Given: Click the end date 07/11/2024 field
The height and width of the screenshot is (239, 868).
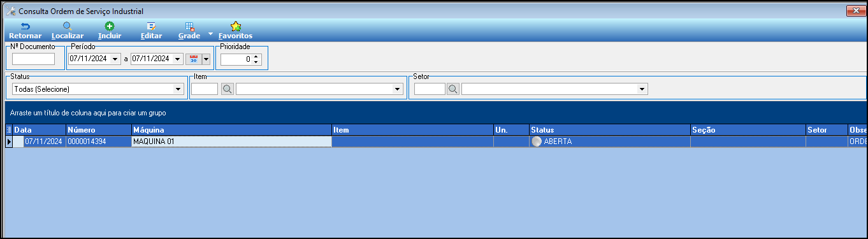Looking at the screenshot, I should point(152,59).
